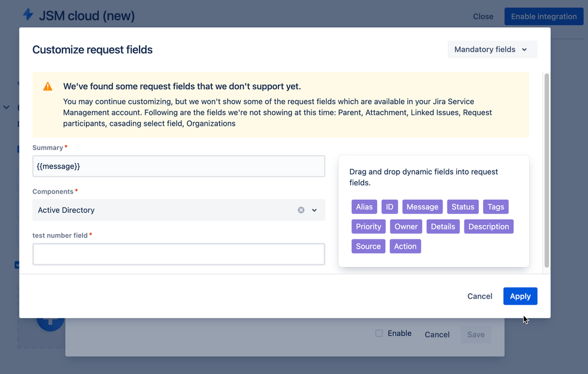Click the orange warning triangle icon
The width and height of the screenshot is (588, 374).
(x=48, y=86)
